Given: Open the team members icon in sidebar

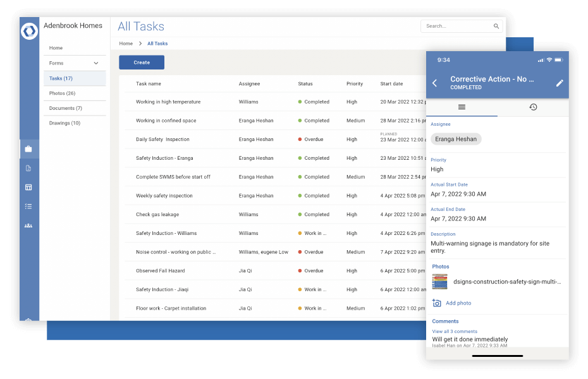Looking at the screenshot, I should click(29, 225).
